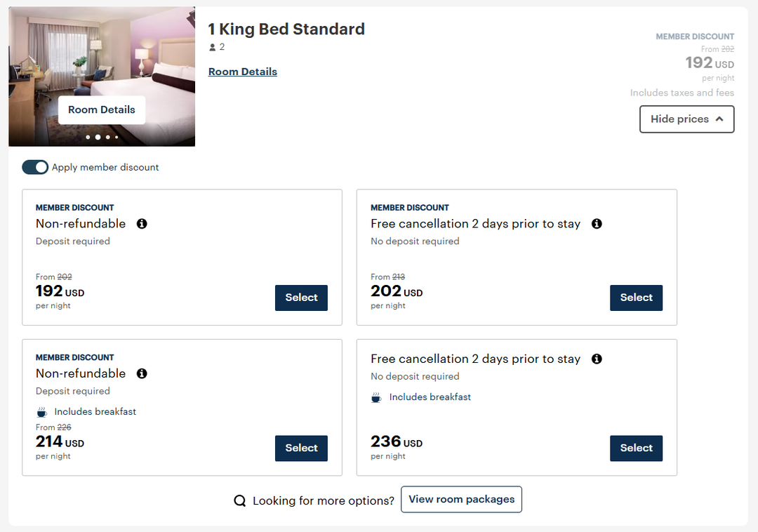Disable the apply member discount toggle

35,167
